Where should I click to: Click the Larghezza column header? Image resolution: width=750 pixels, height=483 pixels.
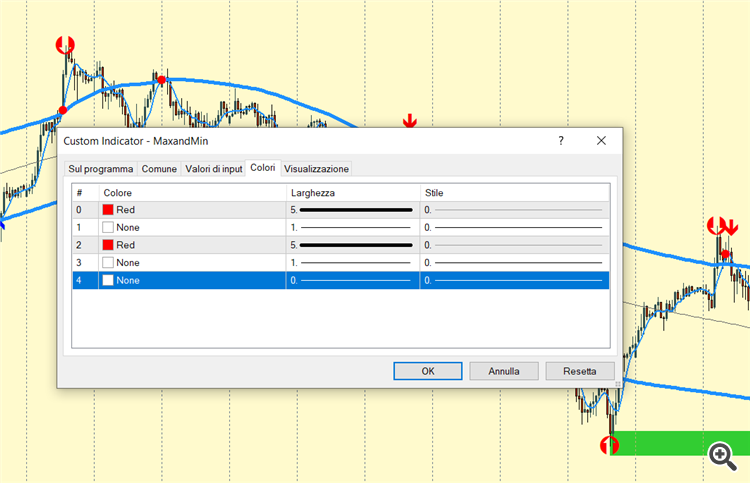353,193
